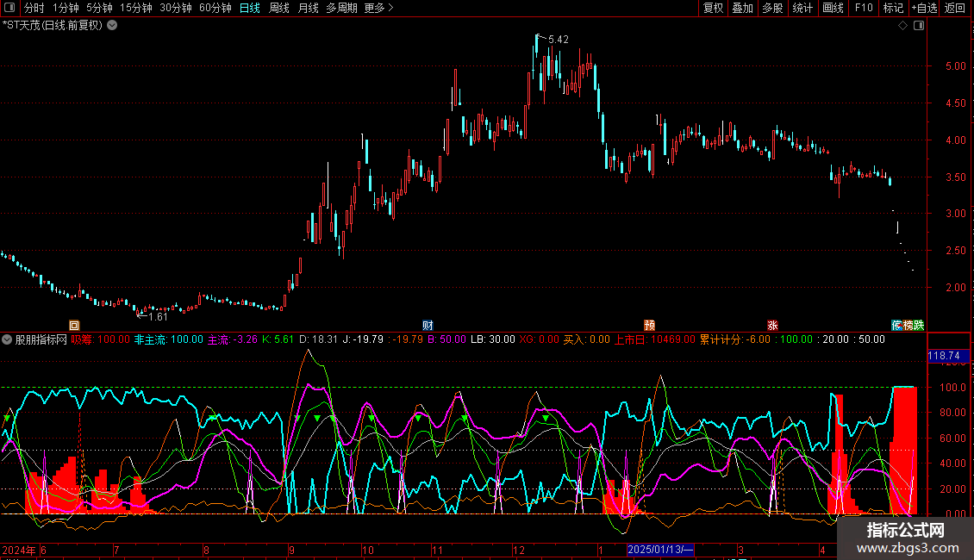
Task: Select the 30分钟 period tab
Action: [176, 8]
